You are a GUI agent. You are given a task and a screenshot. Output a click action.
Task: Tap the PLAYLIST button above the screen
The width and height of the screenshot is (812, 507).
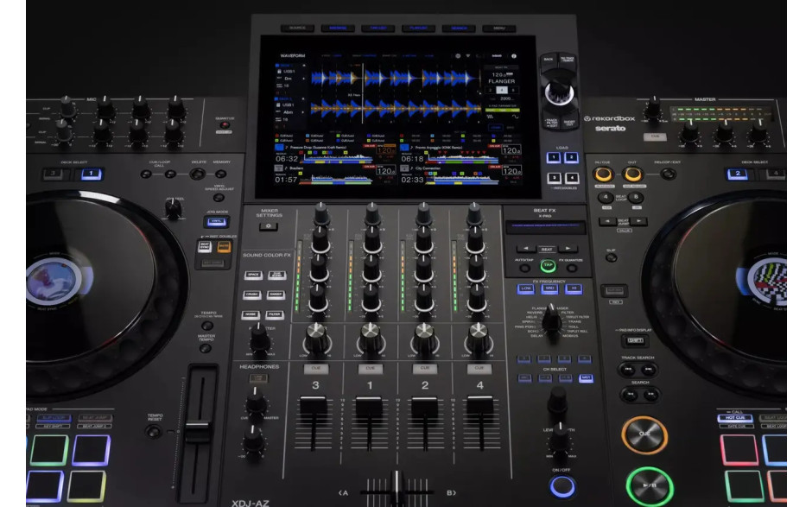(x=418, y=28)
